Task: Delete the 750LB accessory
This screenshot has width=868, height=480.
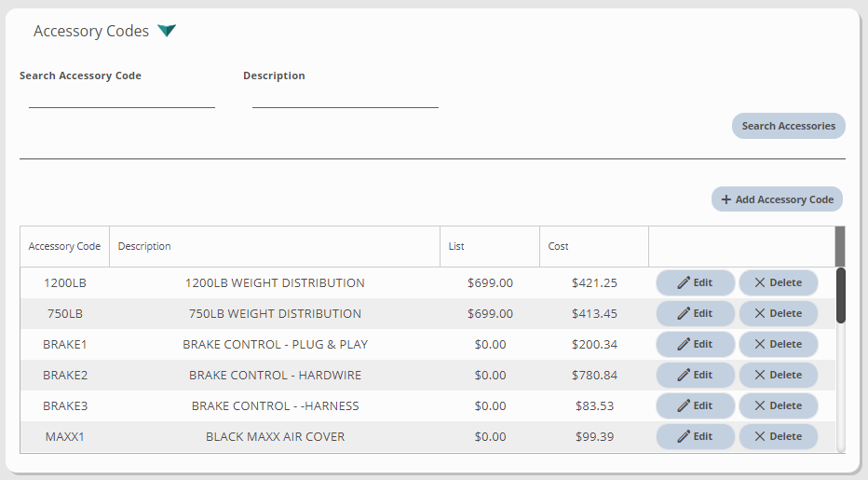Action: point(779,314)
